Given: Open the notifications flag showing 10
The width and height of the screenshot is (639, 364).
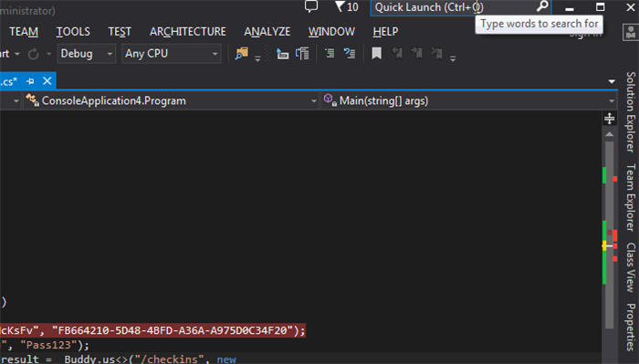Looking at the screenshot, I should point(346,7).
